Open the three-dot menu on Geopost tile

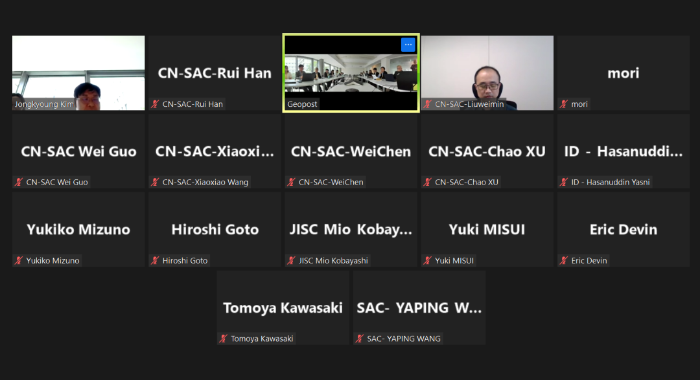(x=408, y=45)
